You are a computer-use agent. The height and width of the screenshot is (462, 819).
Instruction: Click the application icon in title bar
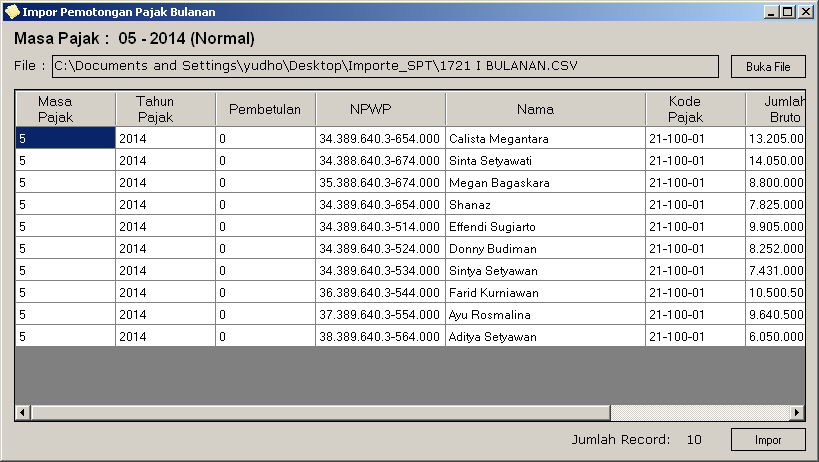click(x=11, y=11)
